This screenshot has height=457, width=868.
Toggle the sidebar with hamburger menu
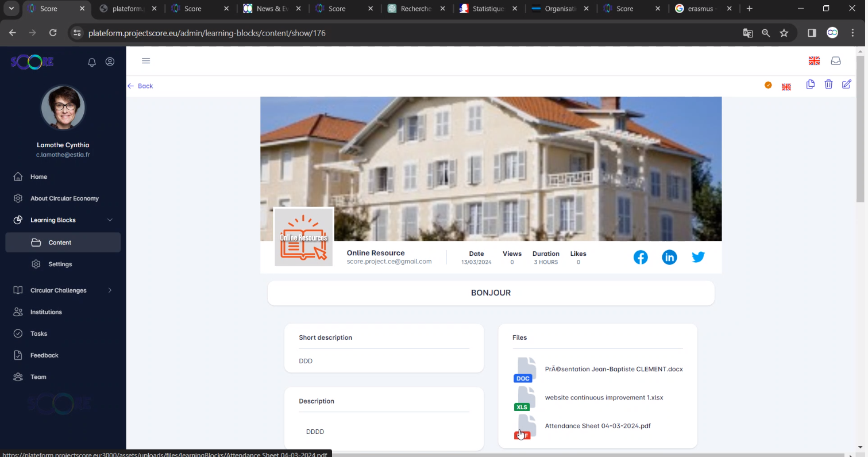146,61
